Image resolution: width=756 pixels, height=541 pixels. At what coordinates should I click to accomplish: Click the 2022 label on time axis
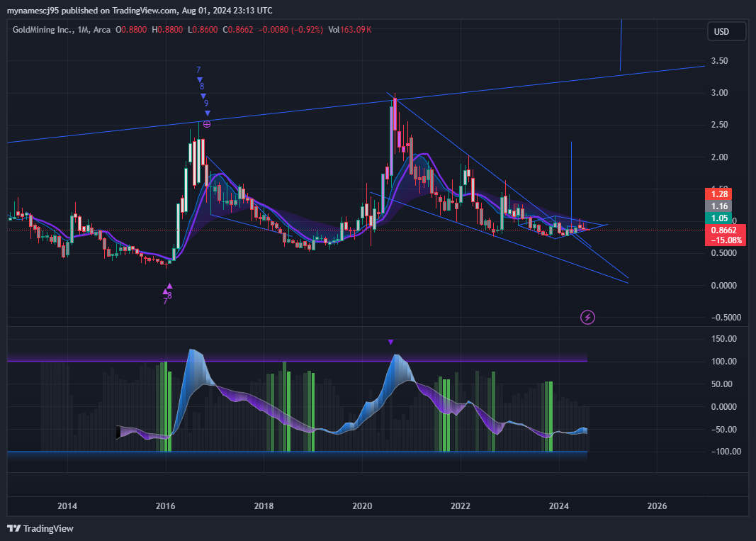tap(461, 506)
